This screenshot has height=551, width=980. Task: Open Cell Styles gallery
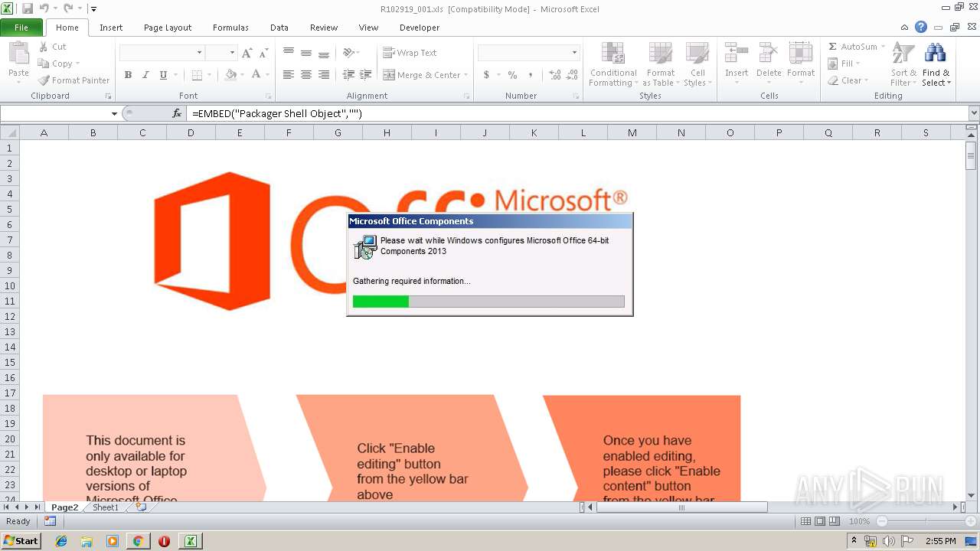pyautogui.click(x=697, y=64)
